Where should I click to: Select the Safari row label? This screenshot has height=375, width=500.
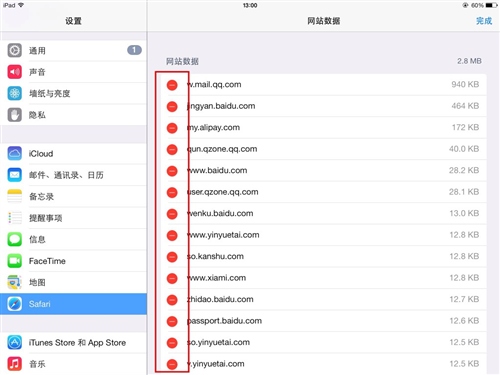click(40, 304)
